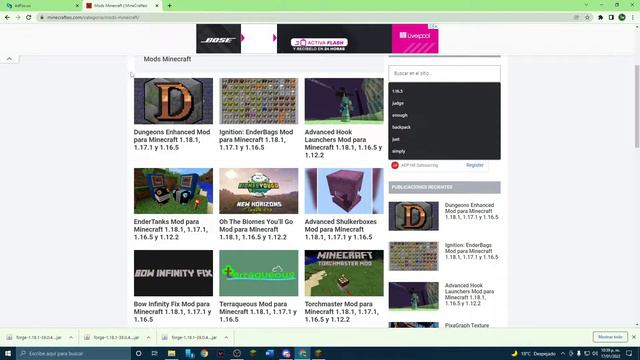Open Windows notification center icon
640x360 pixels.
[629, 353]
